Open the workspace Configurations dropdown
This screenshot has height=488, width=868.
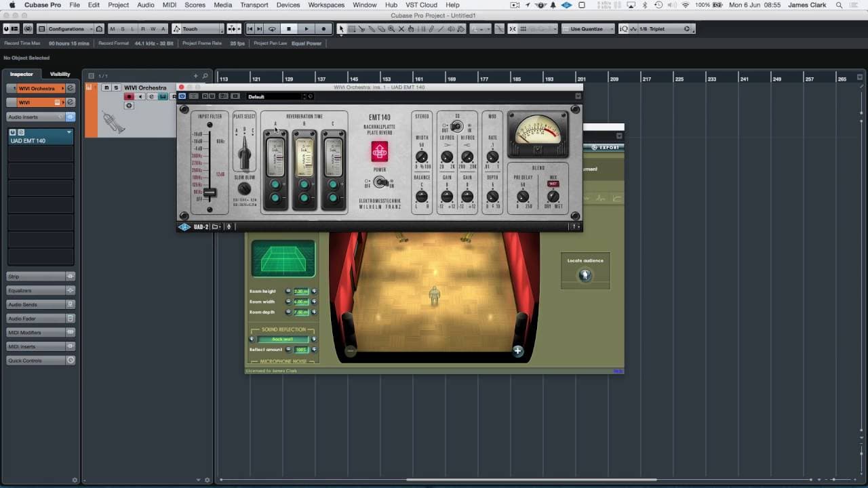(65, 29)
